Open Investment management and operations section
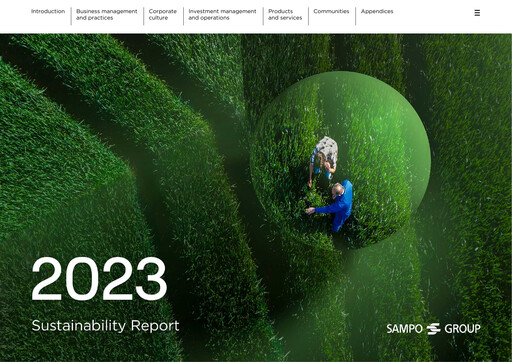Screen dimensions: 512x362 coord(222,14)
